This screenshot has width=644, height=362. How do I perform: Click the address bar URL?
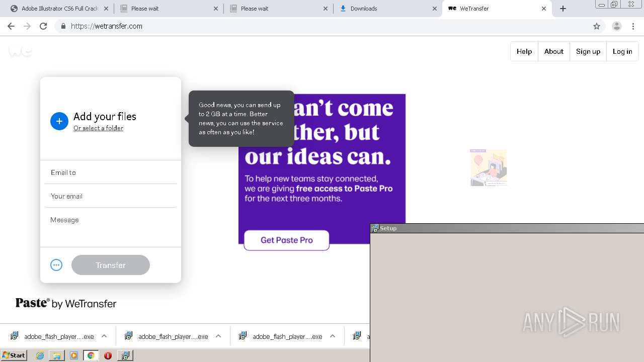[107, 26]
